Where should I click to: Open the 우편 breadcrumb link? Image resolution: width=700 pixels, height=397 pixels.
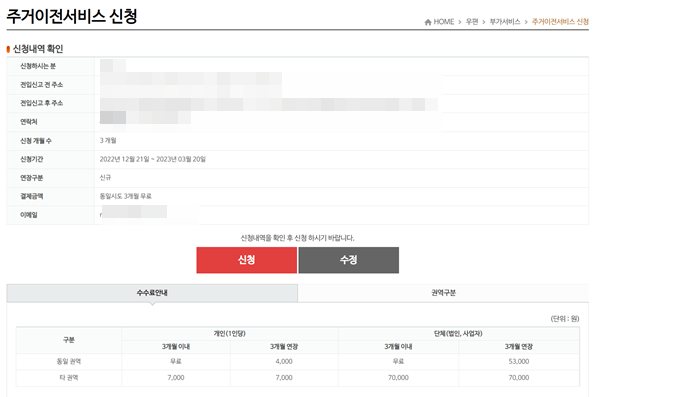point(472,21)
